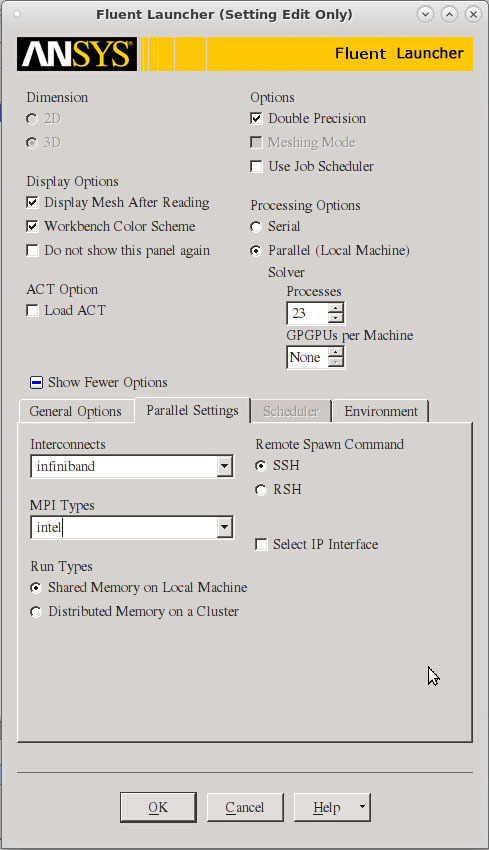Increase the Processes count with up arrow
Screen dimensions: 489x850
coord(336,308)
